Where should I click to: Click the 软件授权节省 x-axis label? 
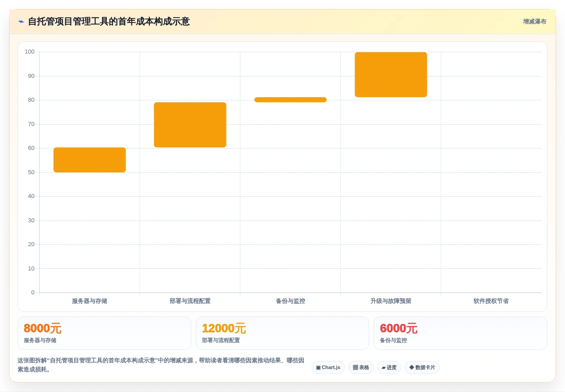(491, 301)
